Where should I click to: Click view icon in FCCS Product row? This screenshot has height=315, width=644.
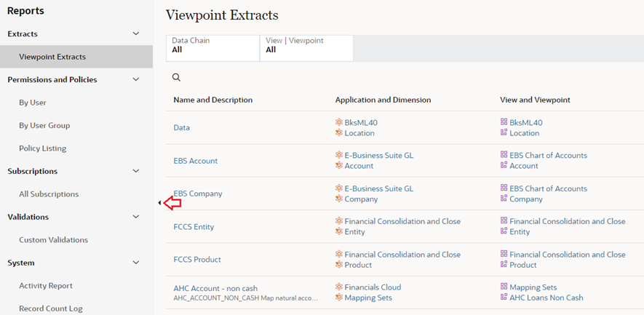[x=504, y=254]
